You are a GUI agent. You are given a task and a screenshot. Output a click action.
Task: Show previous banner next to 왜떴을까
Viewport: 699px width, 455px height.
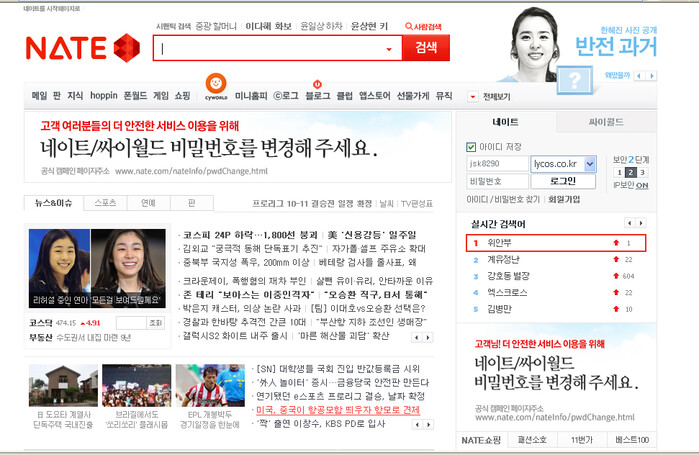click(x=639, y=76)
